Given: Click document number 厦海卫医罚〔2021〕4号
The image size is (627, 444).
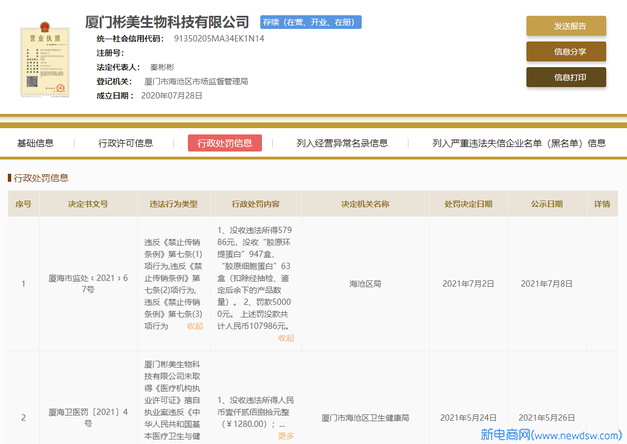Looking at the screenshot, I should tap(88, 418).
